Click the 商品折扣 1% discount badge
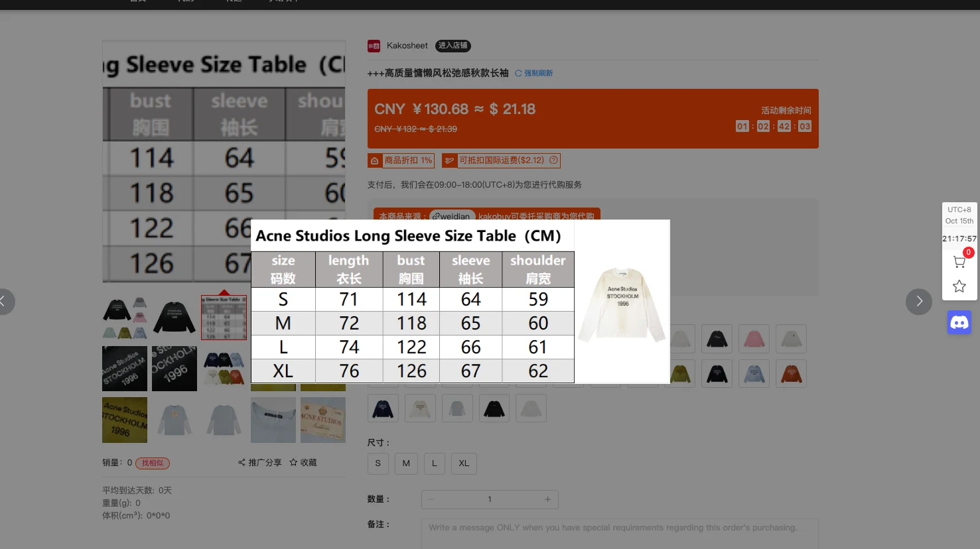 point(401,160)
